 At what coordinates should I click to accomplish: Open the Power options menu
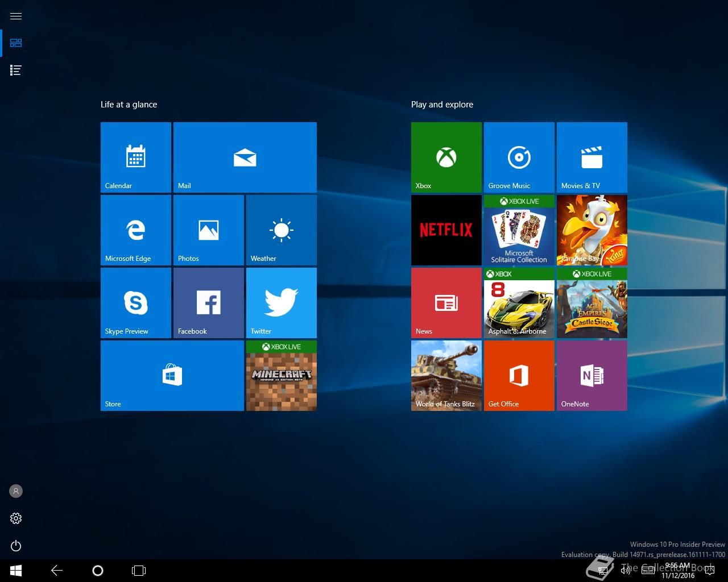tap(16, 546)
